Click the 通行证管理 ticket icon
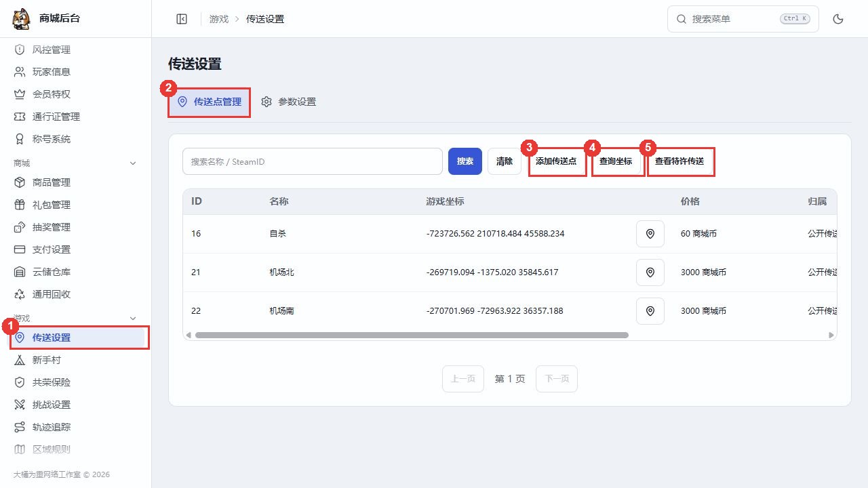This screenshot has width=868, height=488. click(x=20, y=117)
